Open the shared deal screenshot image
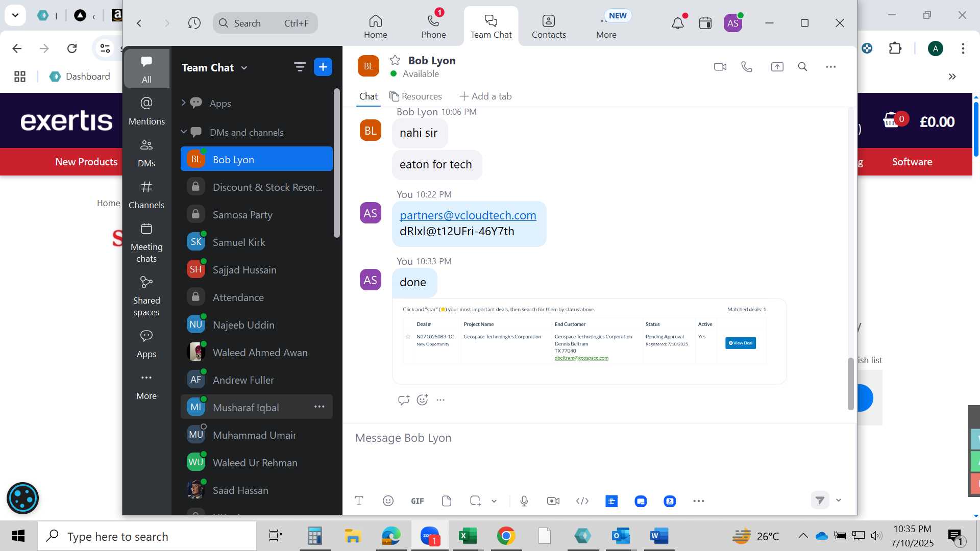Viewport: 980px width, 551px height. [x=589, y=341]
